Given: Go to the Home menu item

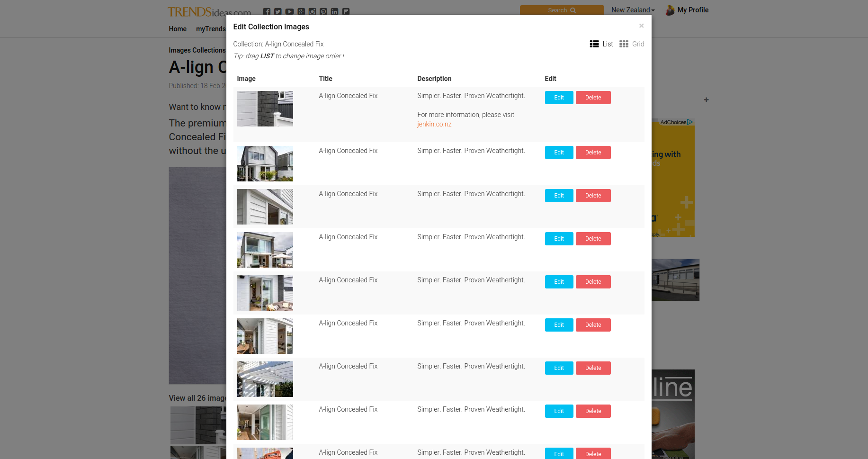Looking at the screenshot, I should pyautogui.click(x=178, y=29).
